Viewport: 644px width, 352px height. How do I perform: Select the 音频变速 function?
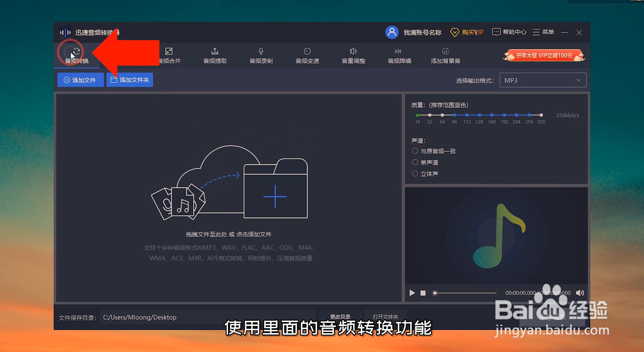click(x=307, y=56)
